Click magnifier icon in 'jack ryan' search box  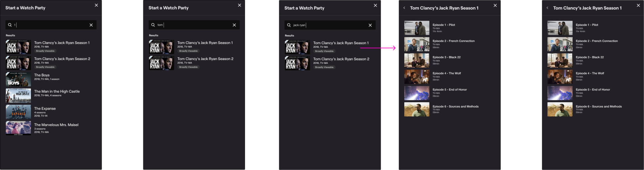[x=289, y=25]
